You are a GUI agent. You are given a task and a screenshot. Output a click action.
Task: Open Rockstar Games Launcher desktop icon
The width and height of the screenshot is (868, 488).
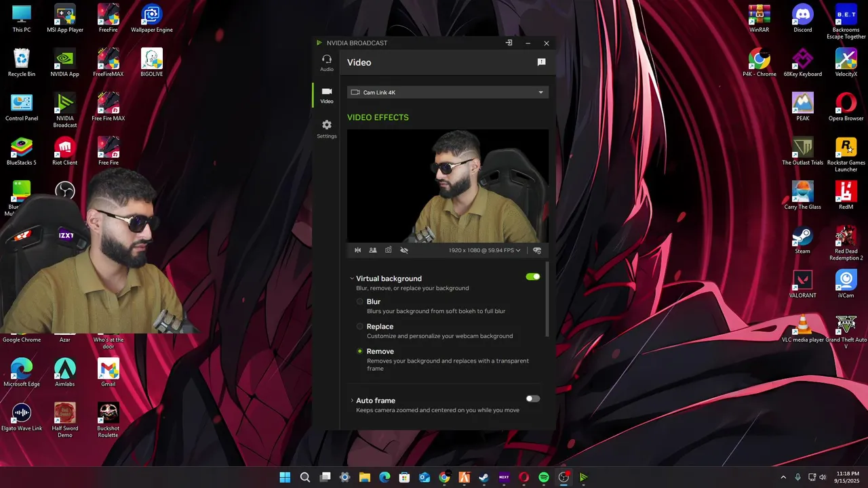846,155
